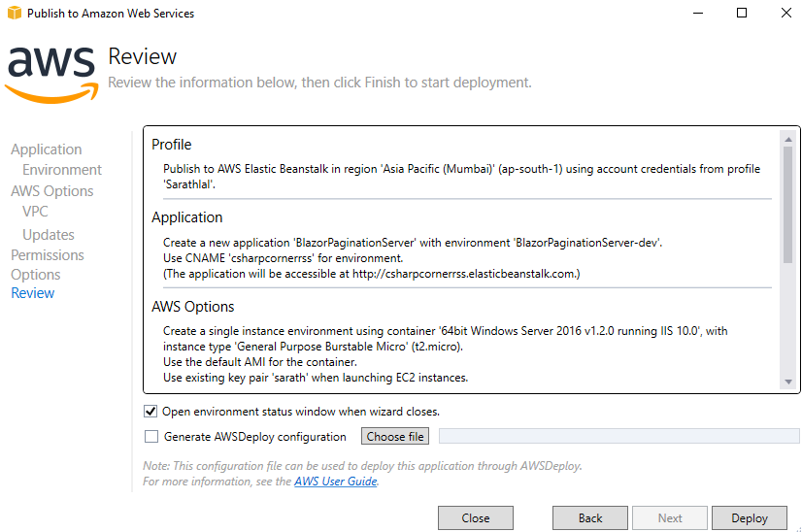Click the review pane scroll down arrow
802x532 pixels.
coord(788,382)
